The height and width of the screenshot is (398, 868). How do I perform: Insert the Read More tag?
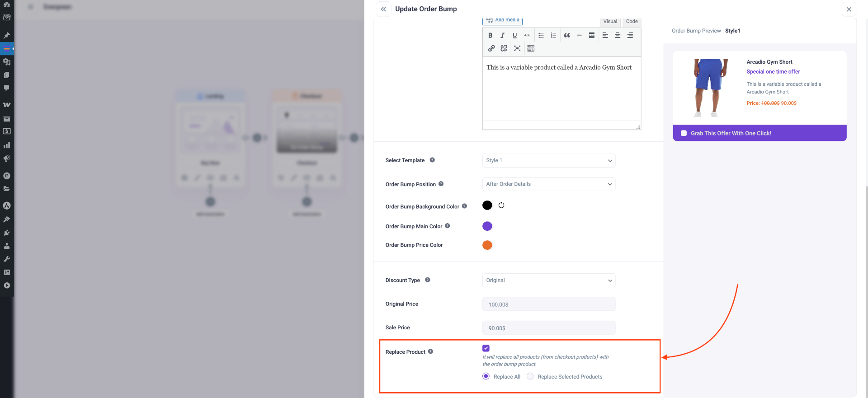tap(592, 35)
